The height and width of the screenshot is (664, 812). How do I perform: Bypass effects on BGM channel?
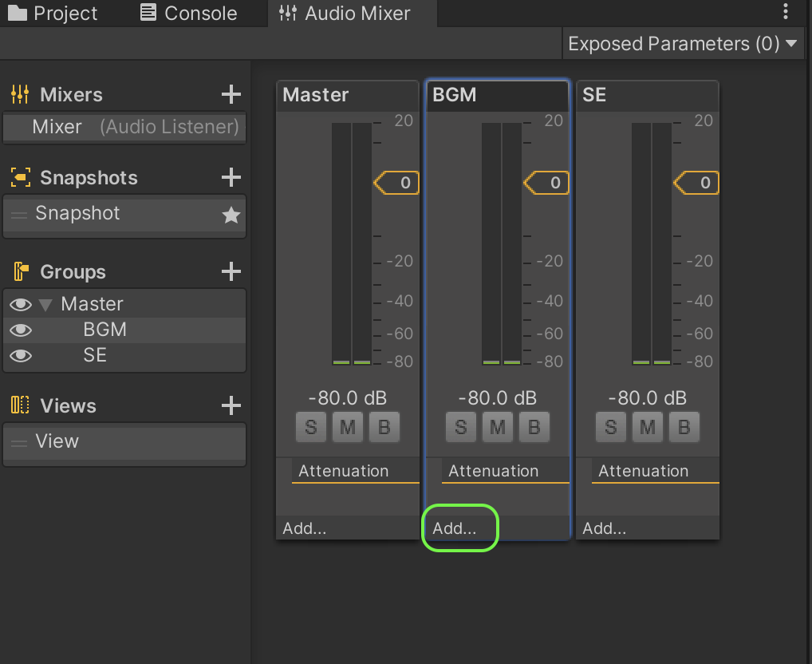[534, 427]
